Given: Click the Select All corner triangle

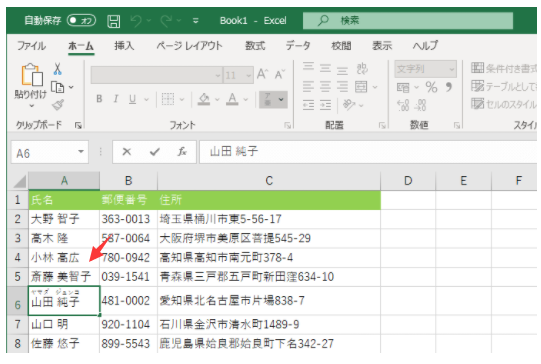Looking at the screenshot, I should coord(19,181).
